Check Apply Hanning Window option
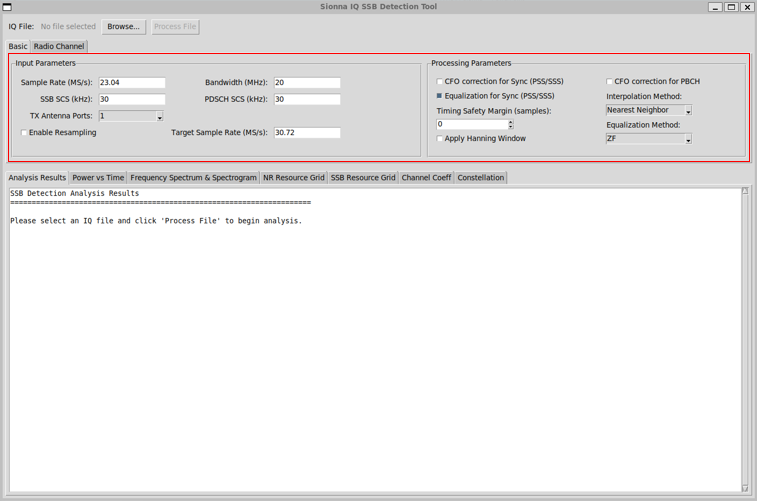 [440, 139]
